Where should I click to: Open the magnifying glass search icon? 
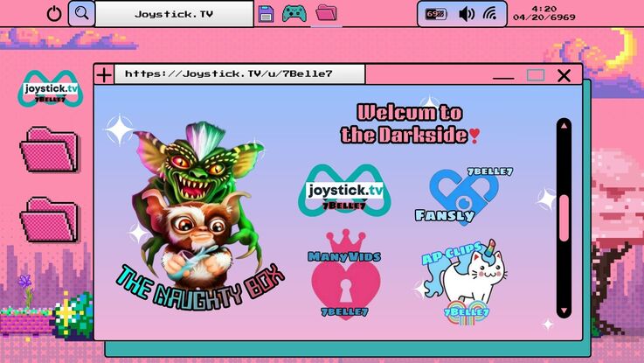pos(81,14)
